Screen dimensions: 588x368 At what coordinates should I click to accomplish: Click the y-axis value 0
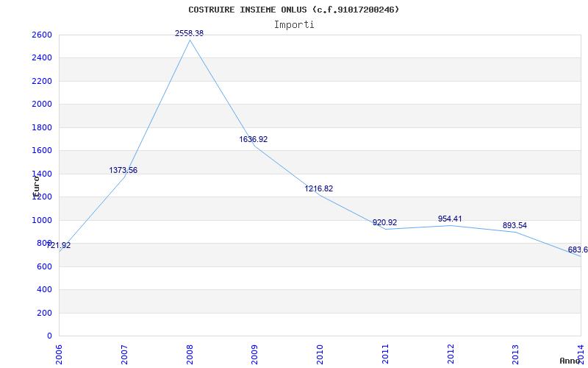[x=49, y=336]
